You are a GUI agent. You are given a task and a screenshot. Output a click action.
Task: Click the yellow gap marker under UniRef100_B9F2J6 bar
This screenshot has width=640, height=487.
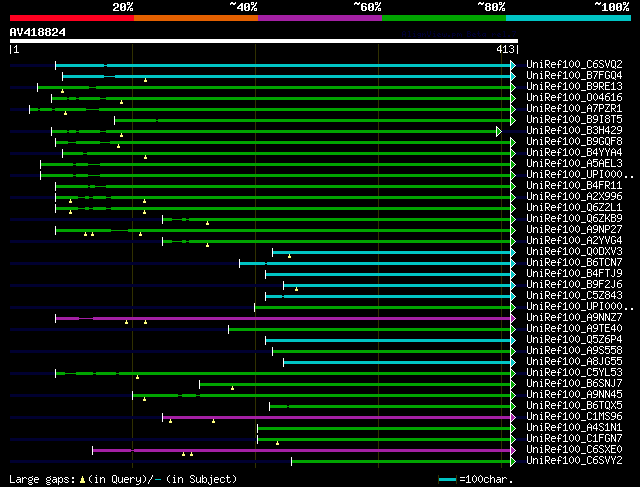tap(296, 289)
